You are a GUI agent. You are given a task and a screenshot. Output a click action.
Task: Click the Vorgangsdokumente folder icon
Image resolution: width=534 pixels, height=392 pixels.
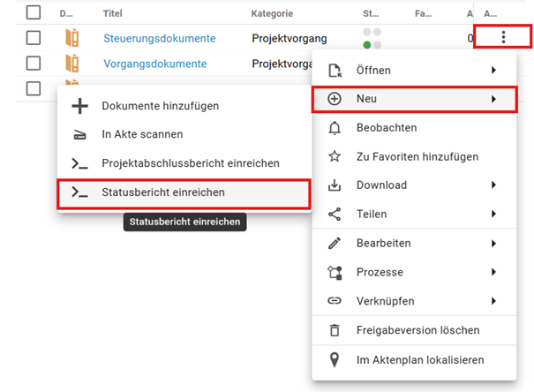72,64
